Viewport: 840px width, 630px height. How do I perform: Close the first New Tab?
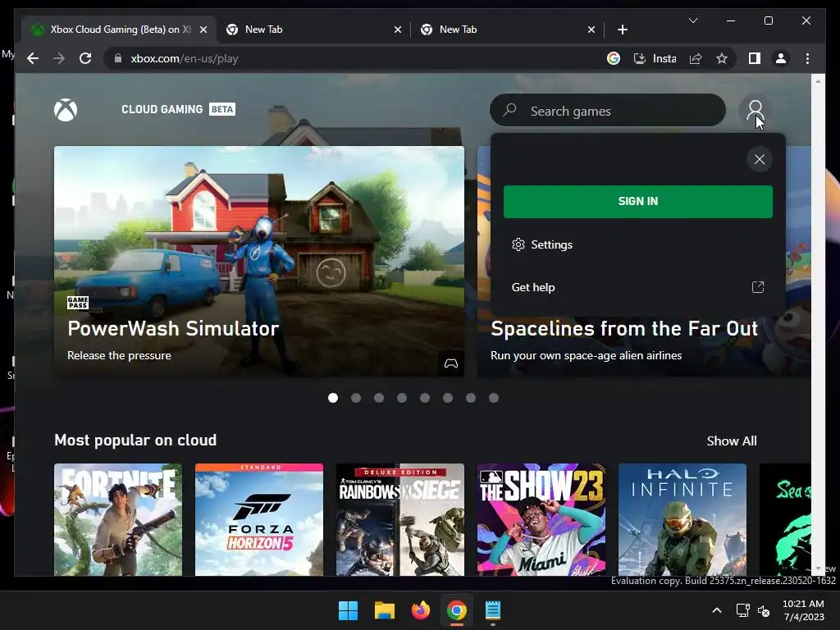pos(398,30)
